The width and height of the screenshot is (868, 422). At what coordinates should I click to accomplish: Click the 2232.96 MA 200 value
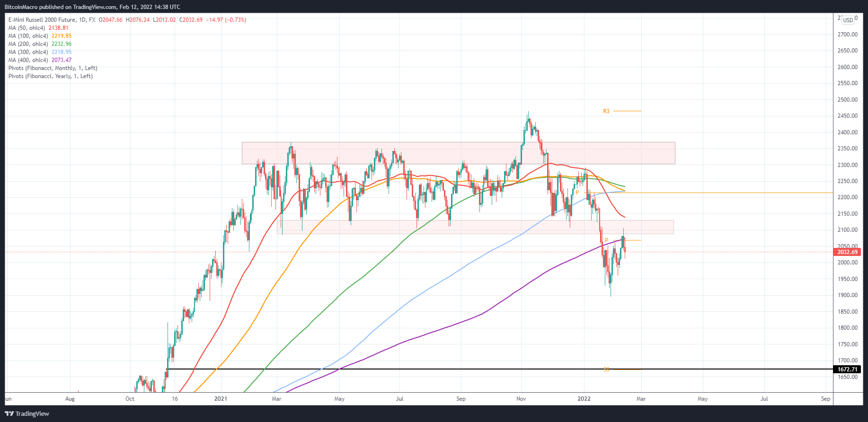click(62, 44)
